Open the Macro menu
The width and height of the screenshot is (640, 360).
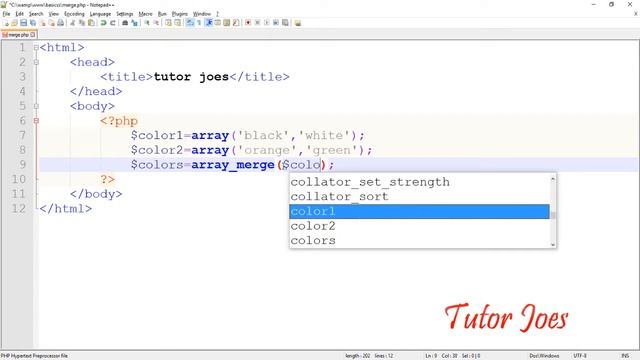tap(145, 14)
